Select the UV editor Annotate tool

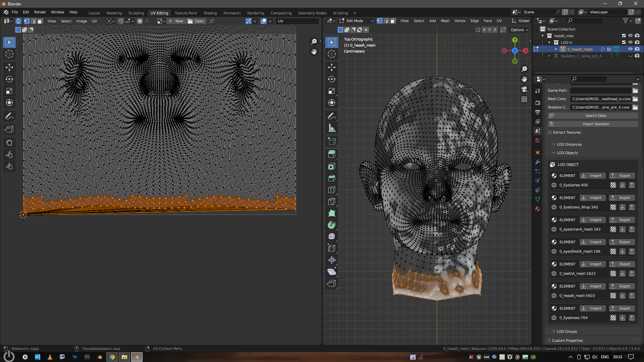point(9,116)
